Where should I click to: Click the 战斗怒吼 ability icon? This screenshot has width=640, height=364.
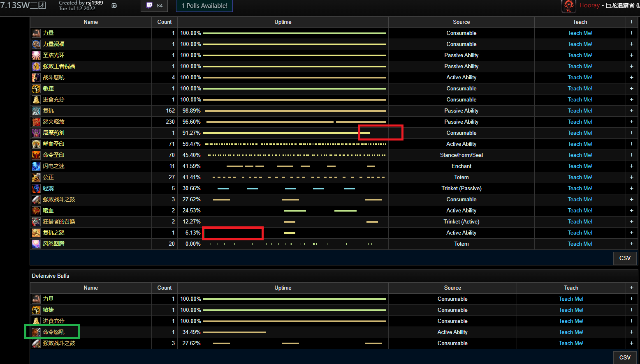pyautogui.click(x=36, y=77)
